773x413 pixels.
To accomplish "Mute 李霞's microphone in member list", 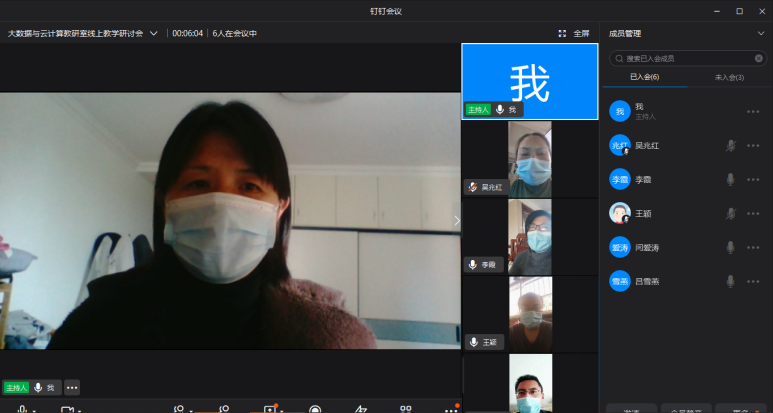I will (731, 180).
